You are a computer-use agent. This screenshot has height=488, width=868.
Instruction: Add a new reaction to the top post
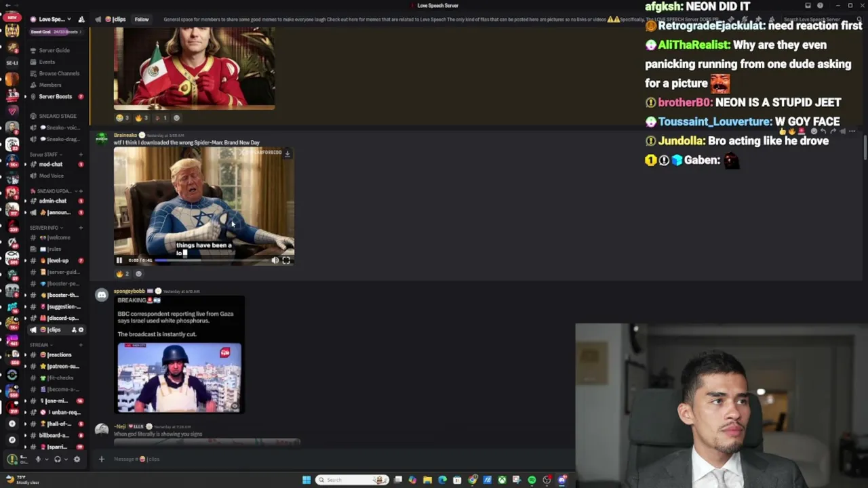[x=176, y=118]
